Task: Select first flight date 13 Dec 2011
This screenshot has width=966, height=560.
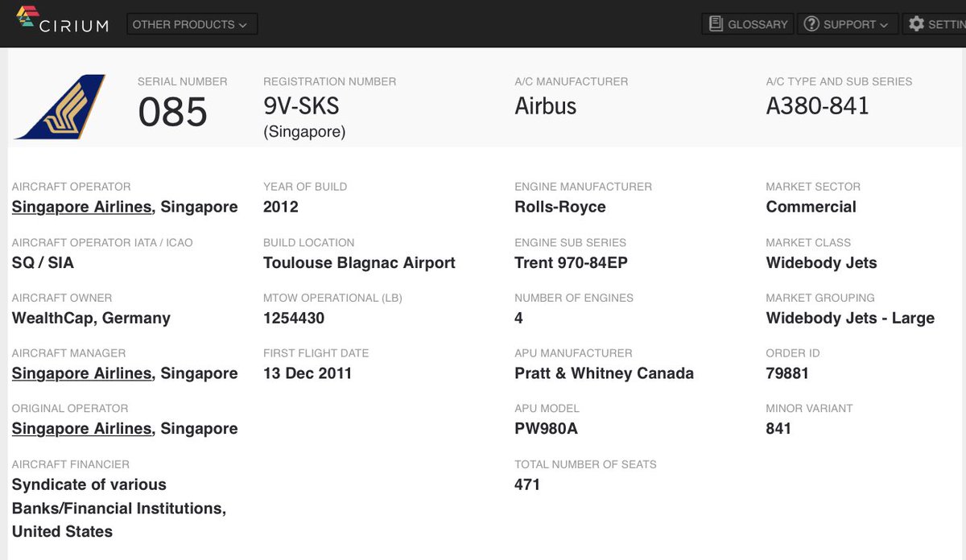Action: [x=308, y=373]
